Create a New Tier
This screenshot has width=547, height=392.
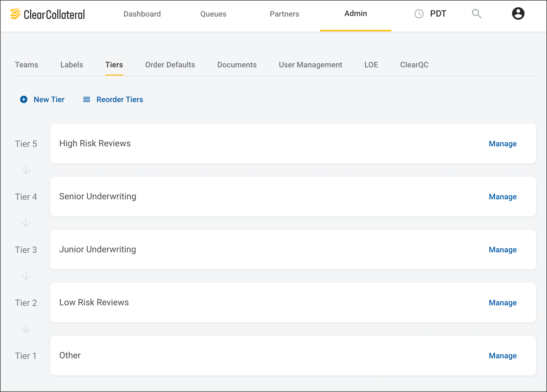click(49, 99)
